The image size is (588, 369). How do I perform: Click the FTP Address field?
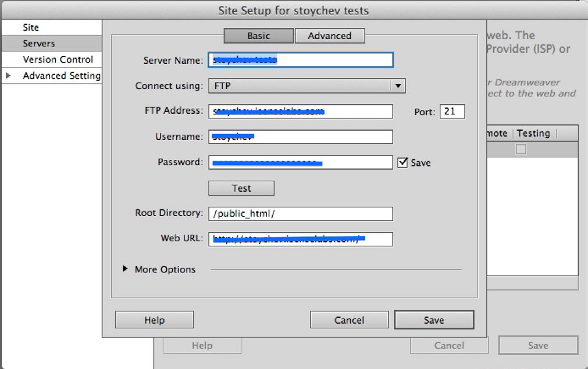click(301, 111)
